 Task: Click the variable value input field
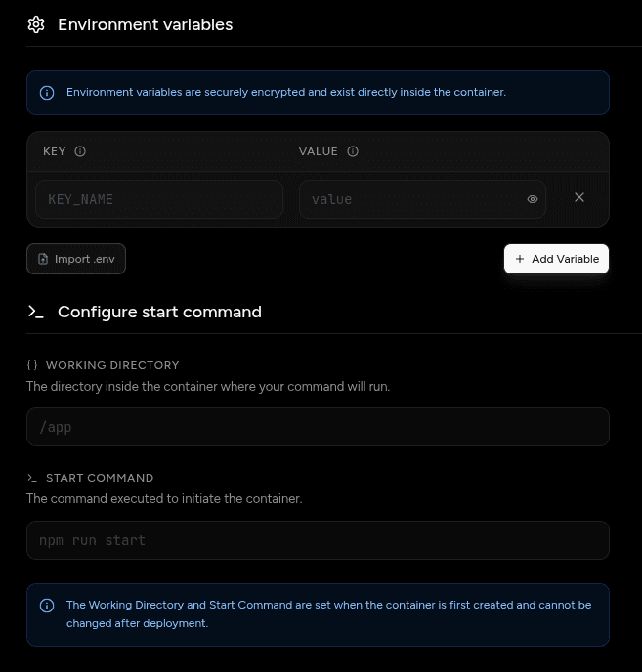(410, 199)
